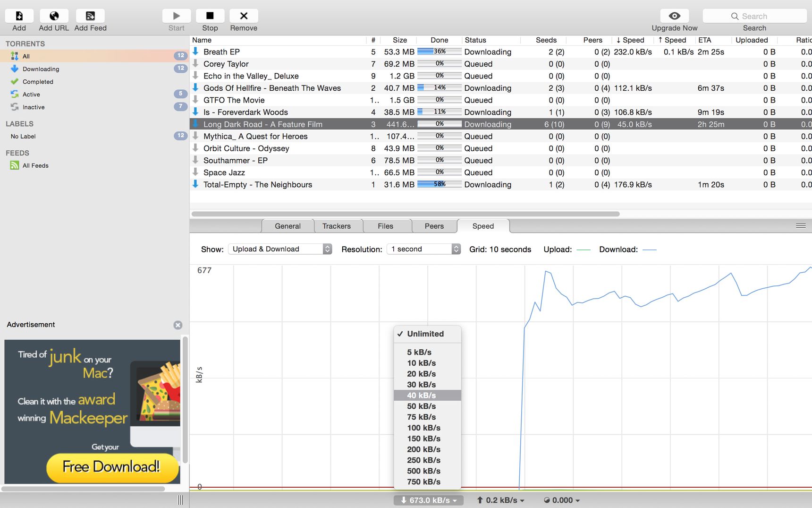This screenshot has width=812, height=508.
Task: Choose 5 kB/s speed limit
Action: [427, 352]
